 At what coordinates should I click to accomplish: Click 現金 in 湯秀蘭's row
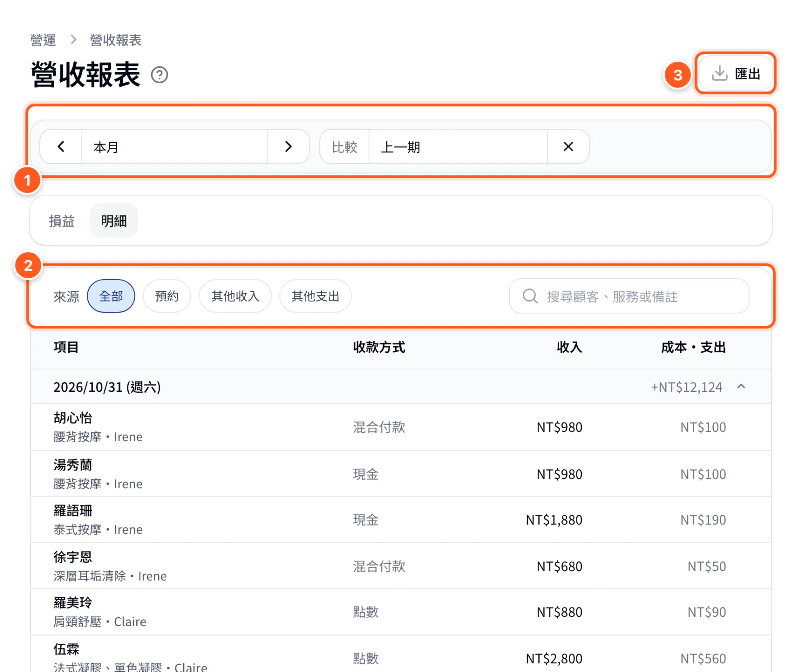pos(366,474)
